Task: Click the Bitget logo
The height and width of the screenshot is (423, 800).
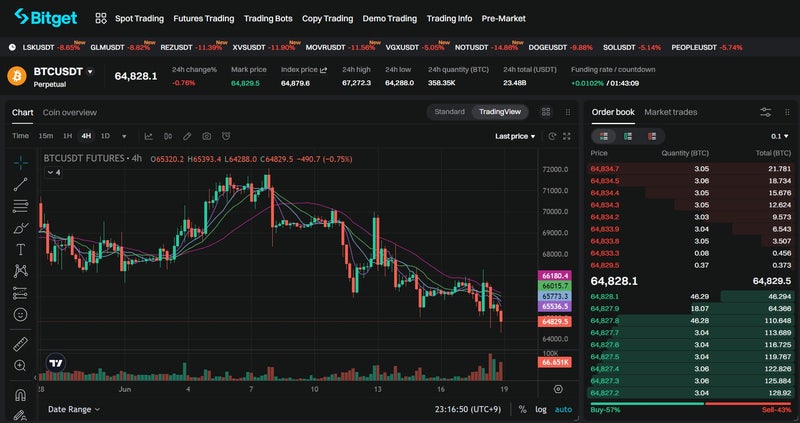Action: point(45,17)
